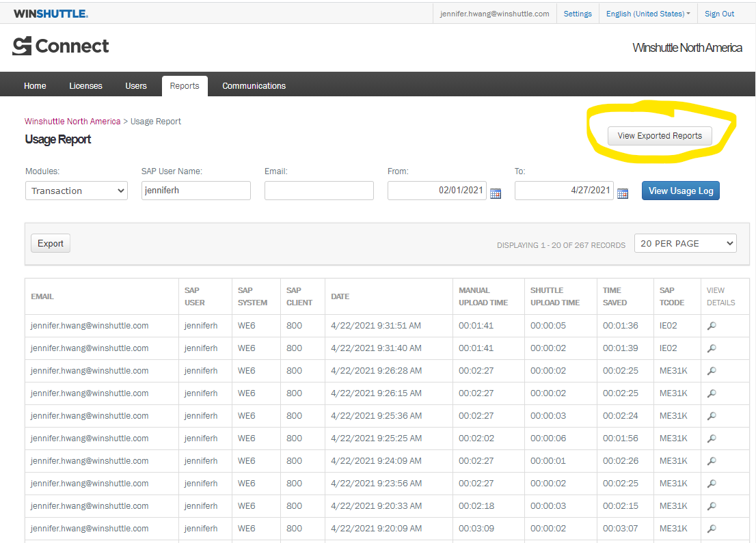Open the 20 Per Page dropdown
Viewport: 756px width, 543px height.
pyautogui.click(x=685, y=243)
